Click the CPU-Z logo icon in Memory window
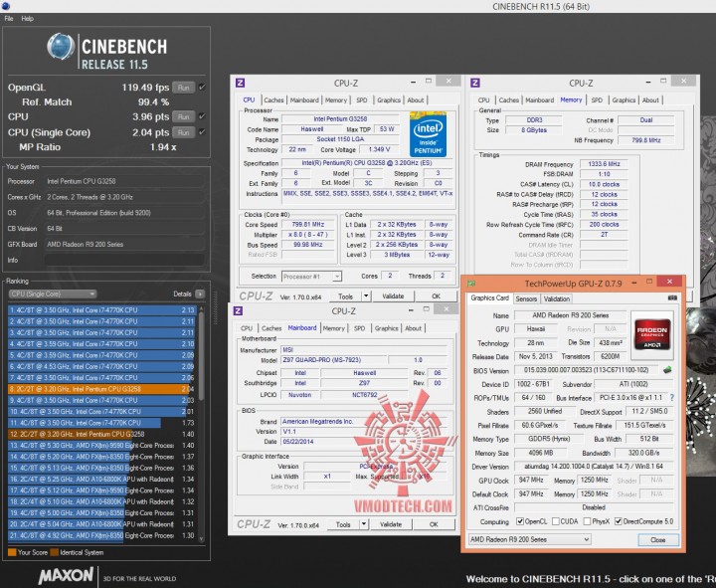The width and height of the screenshot is (716, 588). 475,83
